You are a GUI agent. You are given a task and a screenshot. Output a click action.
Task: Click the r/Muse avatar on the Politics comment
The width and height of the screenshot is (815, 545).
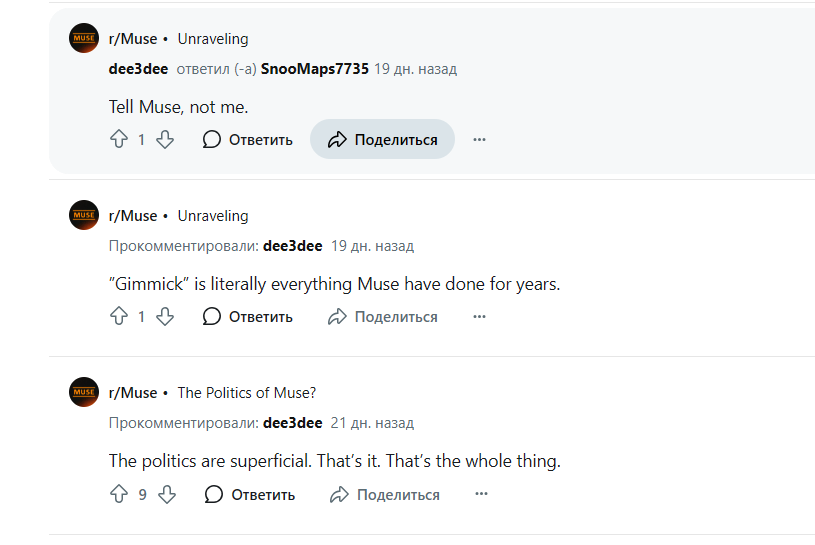tap(84, 393)
